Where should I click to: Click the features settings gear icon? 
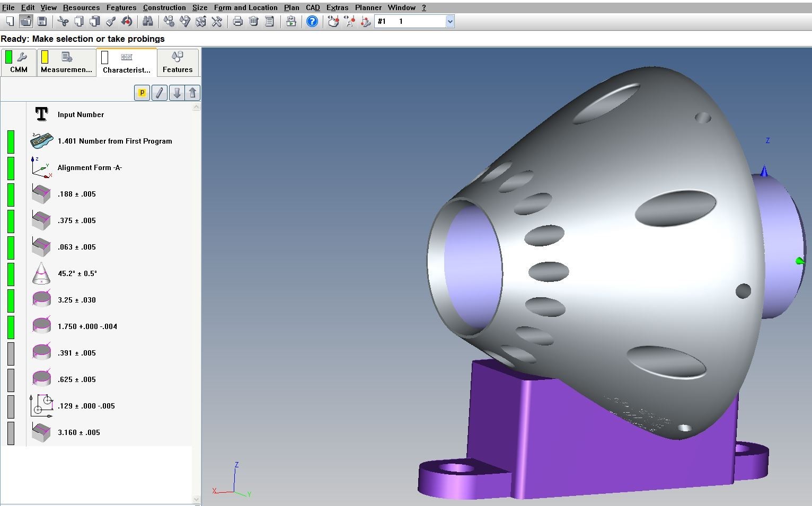click(169, 21)
